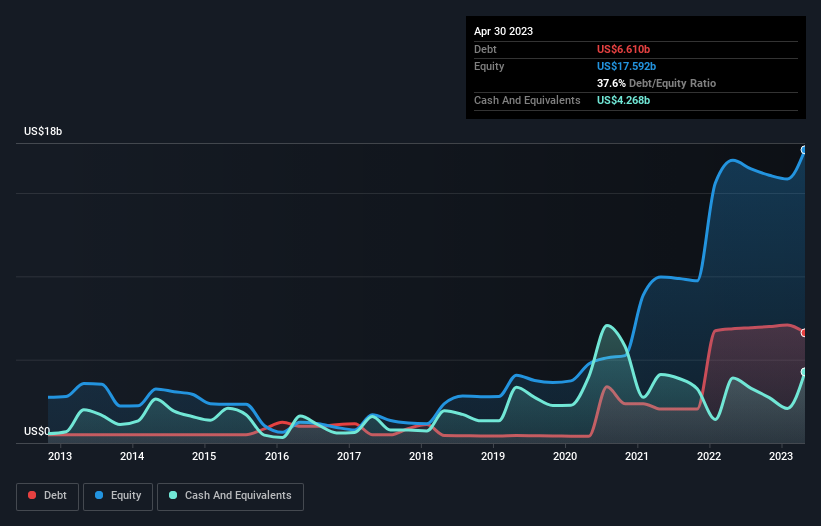Select the red Debt endpoint marker
Screen dimensions: 821x526
coord(804,333)
